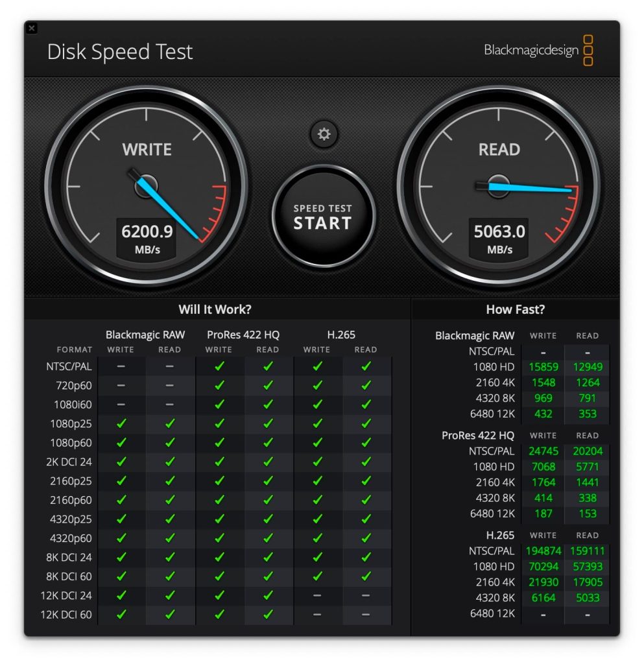644x664 pixels.
Task: Select the How Fast? section header
Action: [x=516, y=309]
